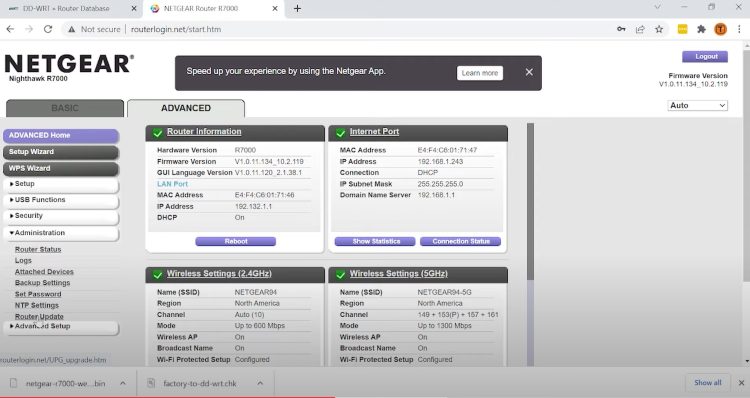Screen dimensions: 750x398
Task: Open Chrome three-dot menu
Action: (x=740, y=29)
